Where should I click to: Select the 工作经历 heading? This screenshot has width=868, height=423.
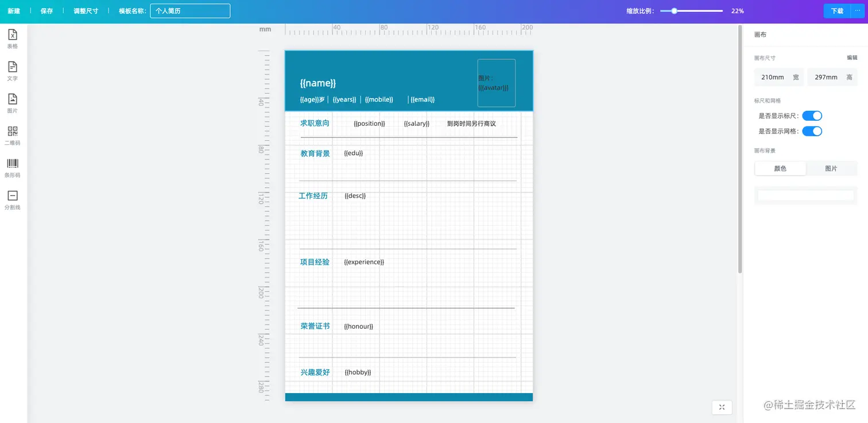click(313, 196)
